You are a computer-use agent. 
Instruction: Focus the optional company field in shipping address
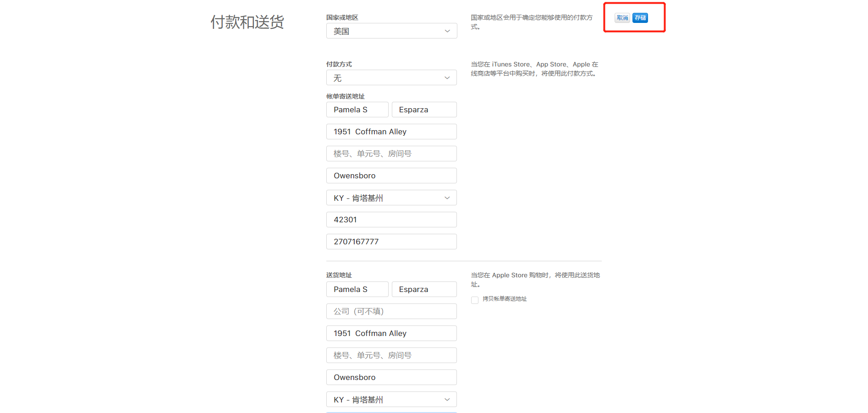point(391,312)
